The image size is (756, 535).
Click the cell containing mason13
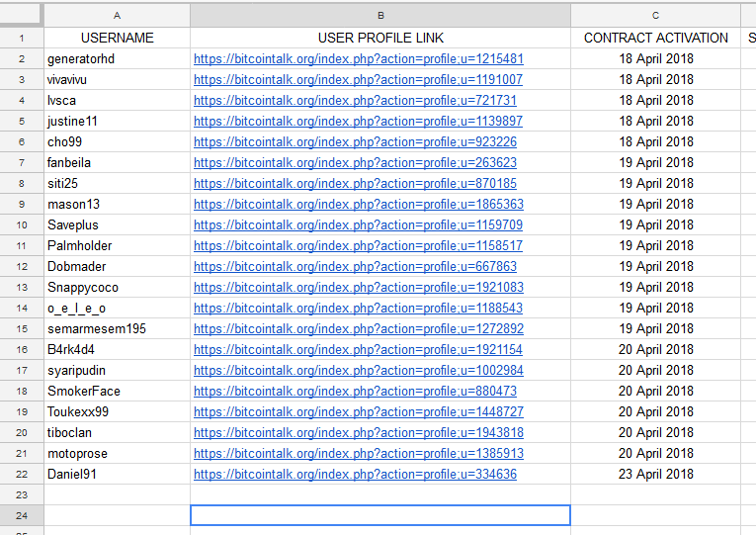click(118, 204)
